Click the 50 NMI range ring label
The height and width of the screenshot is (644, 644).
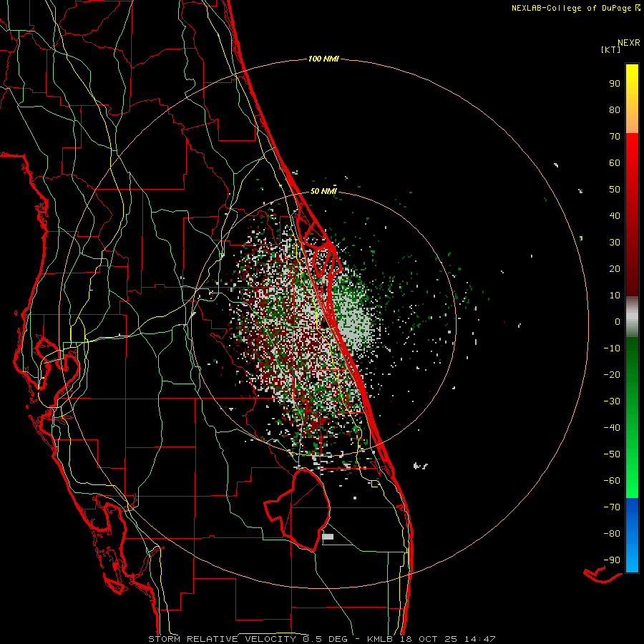point(323,191)
